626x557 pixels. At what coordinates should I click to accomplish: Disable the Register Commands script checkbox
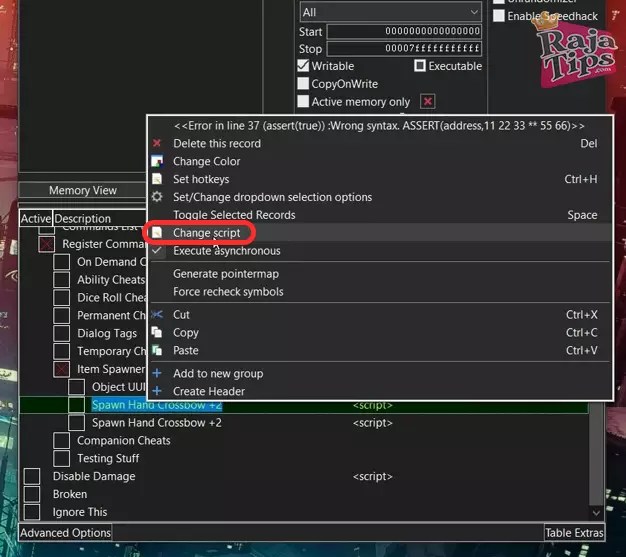click(47, 244)
